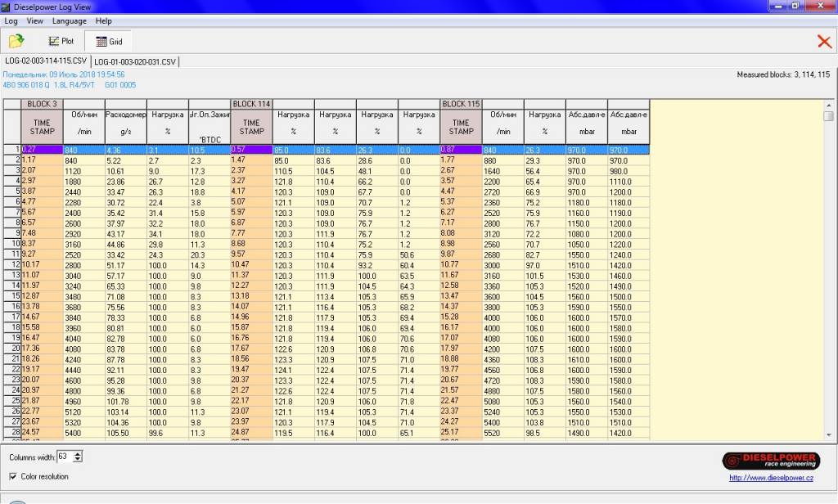Image resolution: width=838 pixels, height=504 pixels.
Task: Click the open log file folder icon
Action: tap(16, 41)
